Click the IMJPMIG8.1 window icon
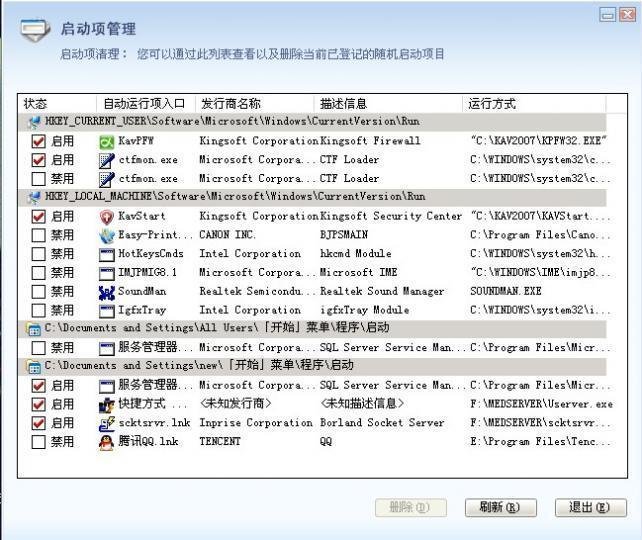Screen dimensions: 642x540 pyautogui.click(x=106, y=273)
